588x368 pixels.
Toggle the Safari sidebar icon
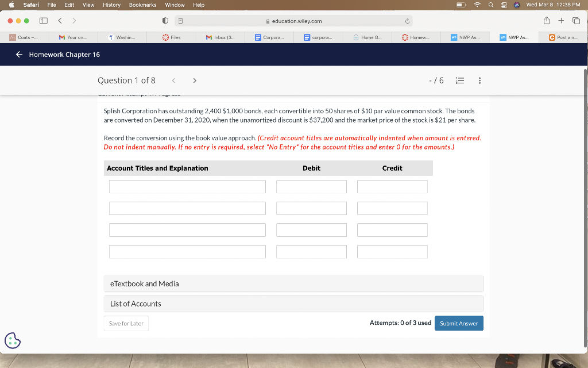click(44, 21)
